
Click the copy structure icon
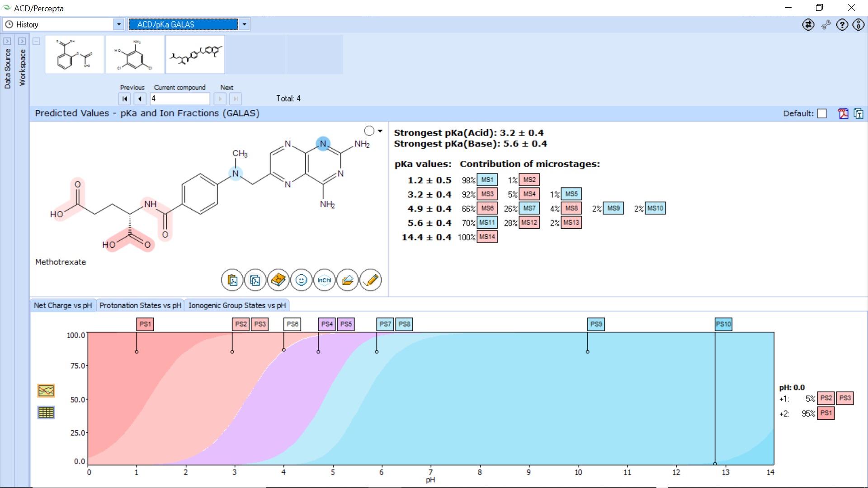pyautogui.click(x=255, y=280)
